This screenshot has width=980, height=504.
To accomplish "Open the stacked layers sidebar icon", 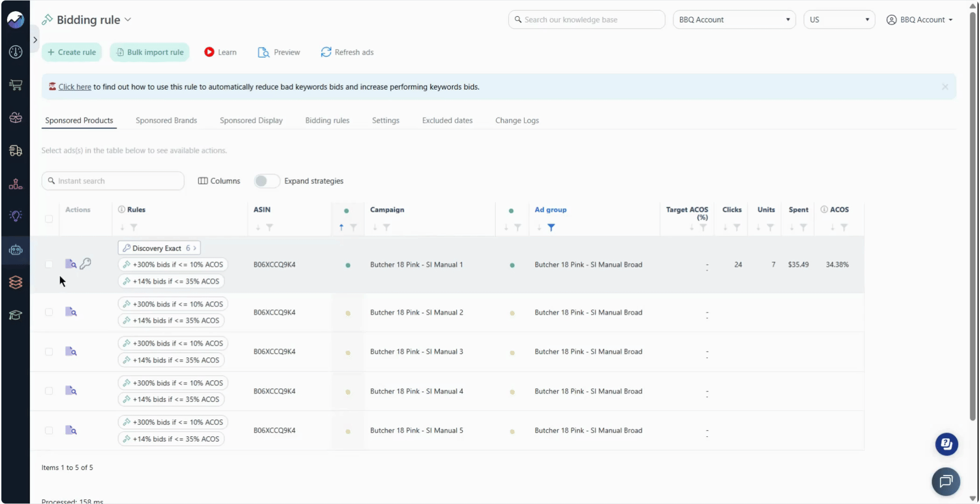I will click(x=15, y=282).
